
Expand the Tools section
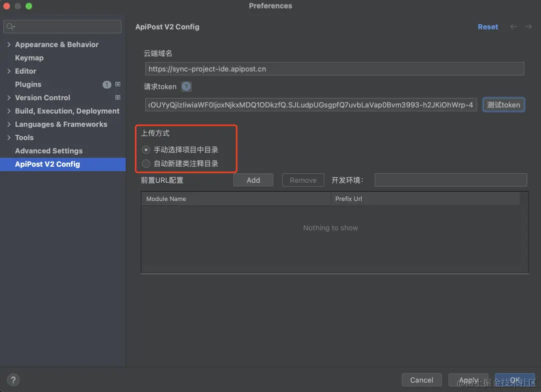(9, 138)
